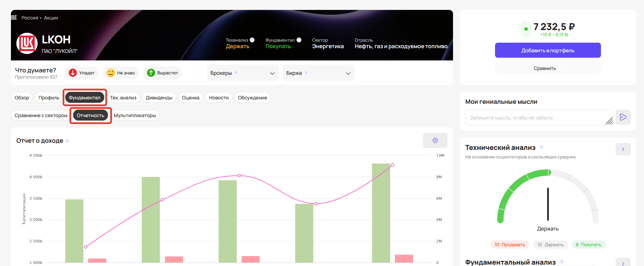Screen dimensions: 644x266
Task: Click the help icon beside Технический анализ
Action: pyautogui.click(x=541, y=147)
